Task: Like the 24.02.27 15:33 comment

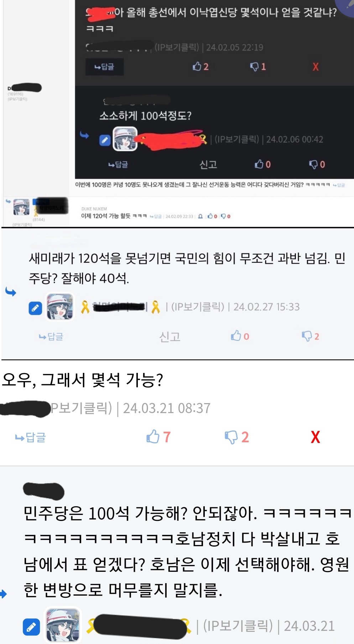Action: [x=240, y=336]
